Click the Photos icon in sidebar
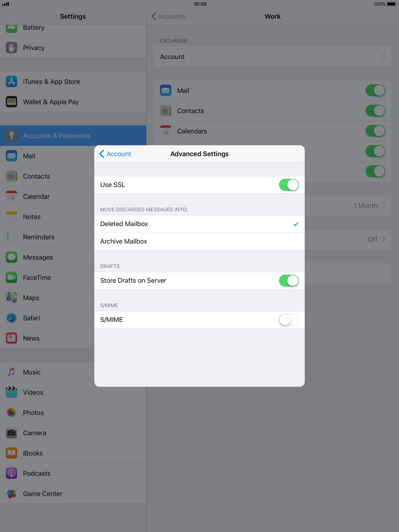The width and height of the screenshot is (399, 532). (x=11, y=413)
